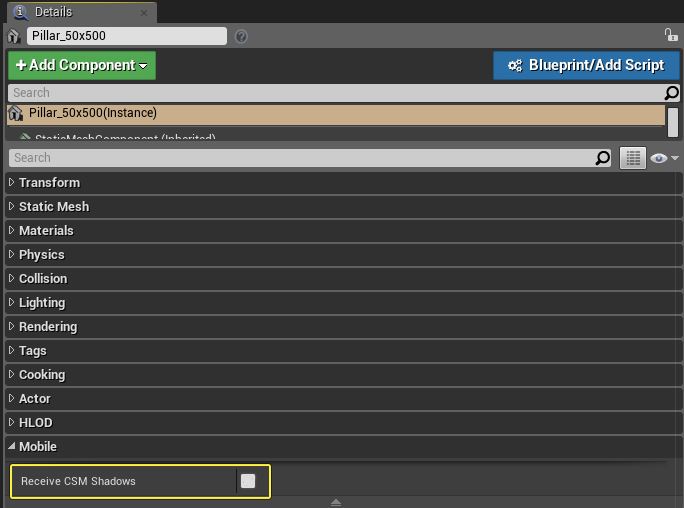The width and height of the screenshot is (684, 508).
Task: Click the help question mark icon
Action: (241, 36)
